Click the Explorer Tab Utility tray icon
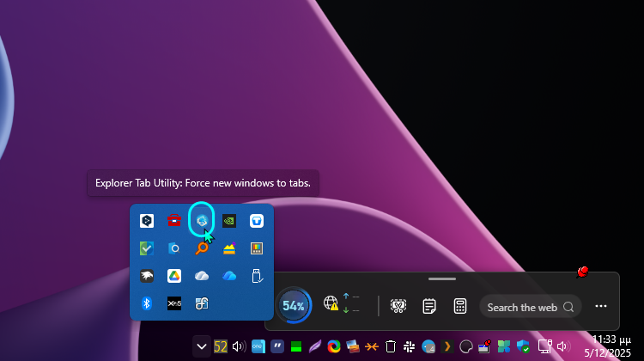 pyautogui.click(x=202, y=221)
